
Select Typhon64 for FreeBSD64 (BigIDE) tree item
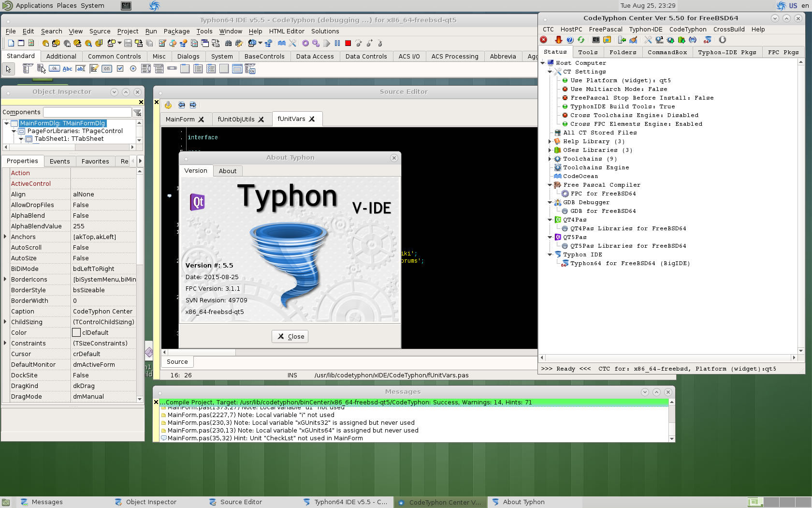click(630, 263)
